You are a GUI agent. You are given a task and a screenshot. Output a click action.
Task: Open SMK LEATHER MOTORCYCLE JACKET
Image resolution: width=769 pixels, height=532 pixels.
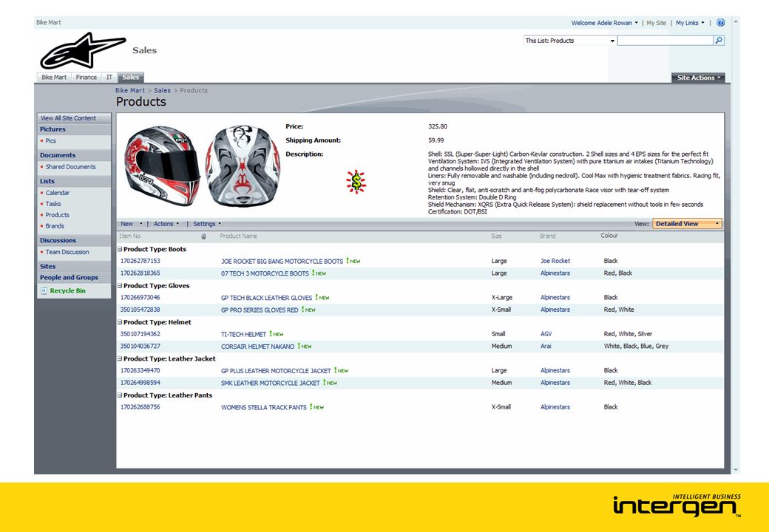(270, 383)
